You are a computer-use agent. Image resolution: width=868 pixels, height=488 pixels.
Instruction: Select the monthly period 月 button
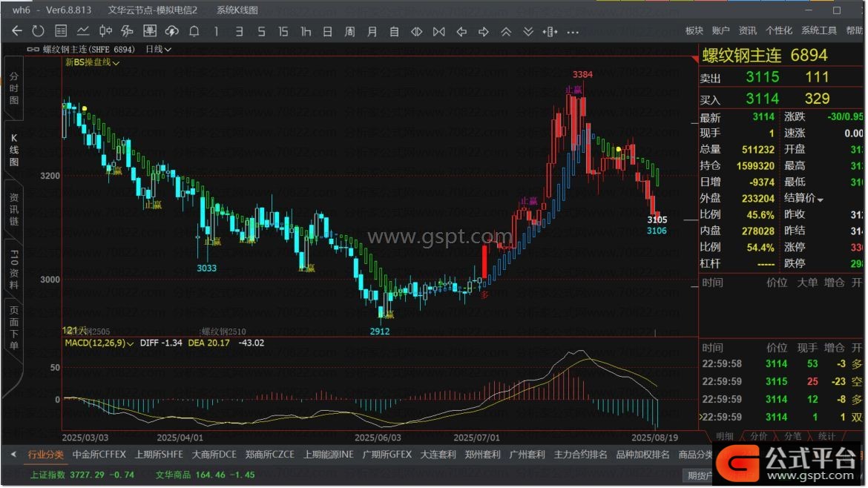point(372,31)
